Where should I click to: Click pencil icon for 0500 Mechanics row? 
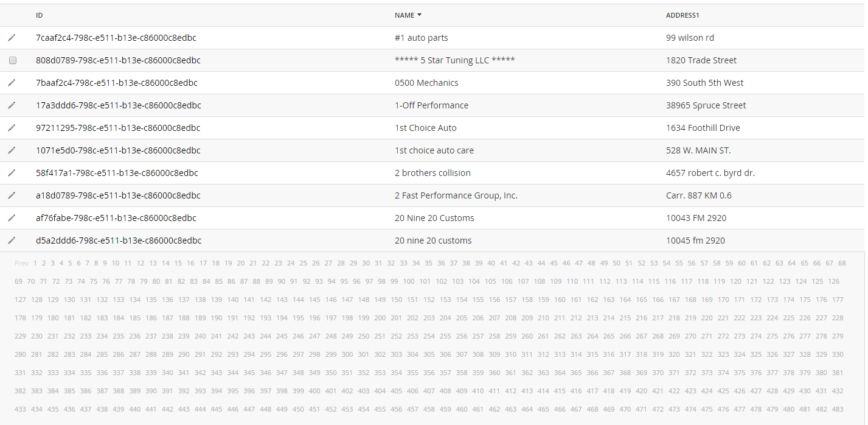(x=12, y=83)
